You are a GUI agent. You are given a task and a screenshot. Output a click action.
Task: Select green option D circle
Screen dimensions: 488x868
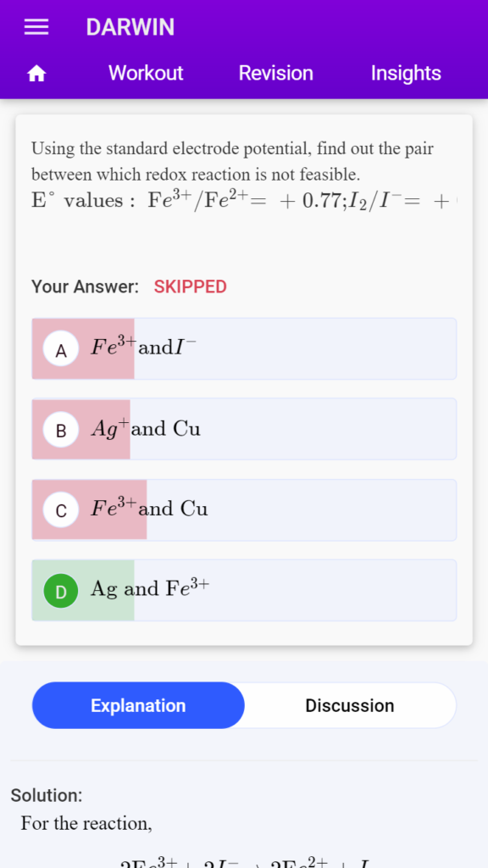[x=61, y=591]
